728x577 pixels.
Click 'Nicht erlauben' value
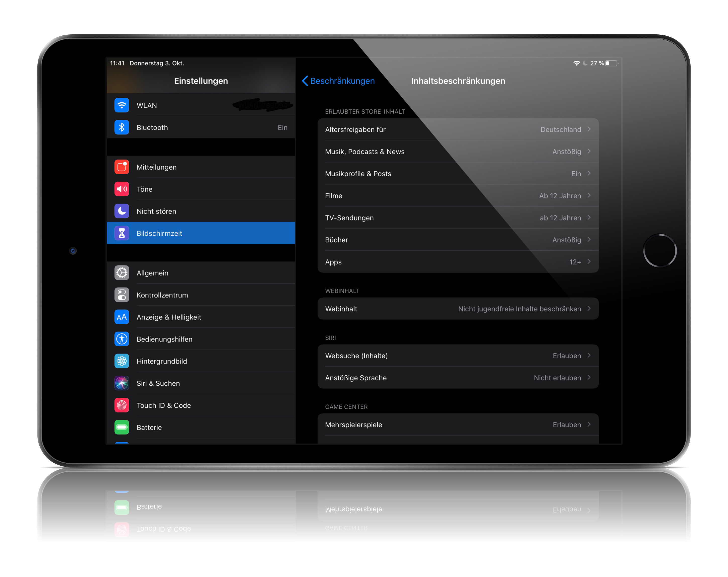pos(557,378)
